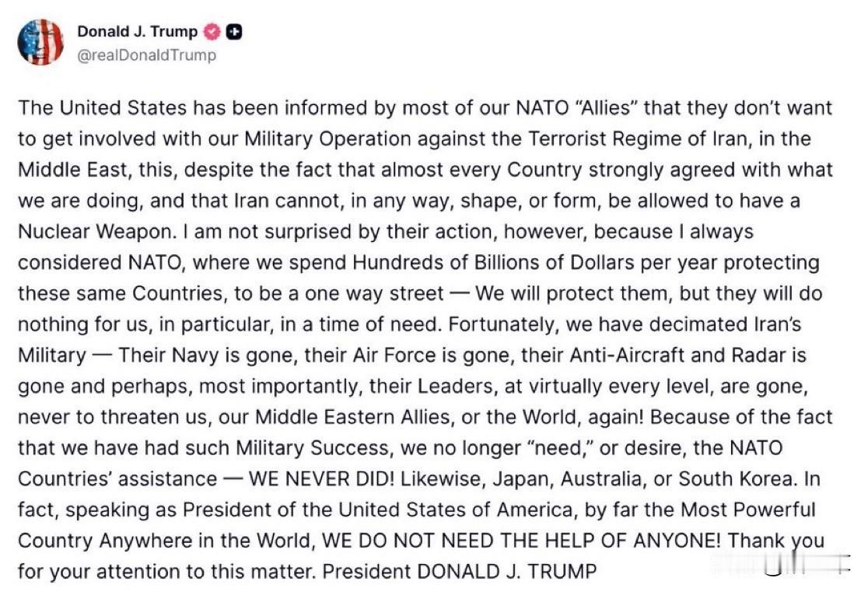Click the capitalized text "WE NEVER DID!"
Image resolution: width=868 pixels, height=592 pixels.
point(320,479)
